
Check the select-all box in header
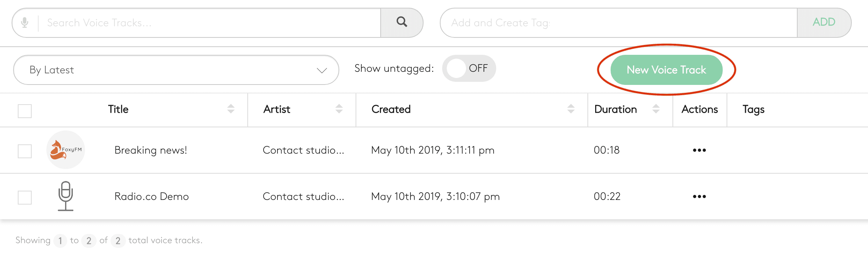[25, 111]
